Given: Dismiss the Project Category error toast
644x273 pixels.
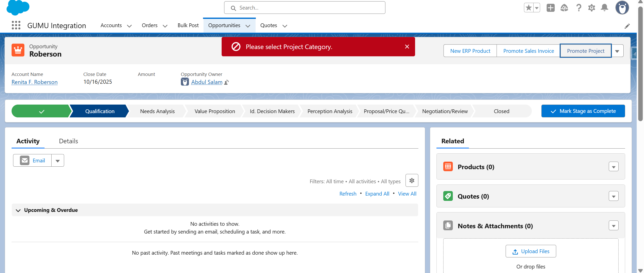Looking at the screenshot, I should point(407,47).
